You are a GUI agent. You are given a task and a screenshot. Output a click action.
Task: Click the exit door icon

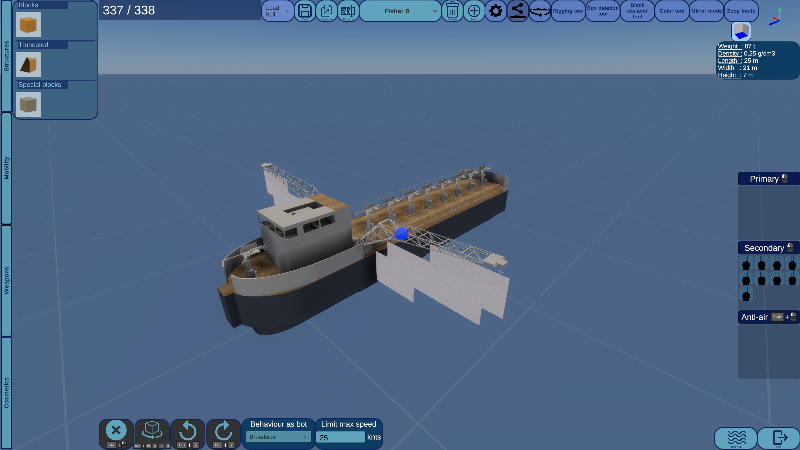(779, 438)
